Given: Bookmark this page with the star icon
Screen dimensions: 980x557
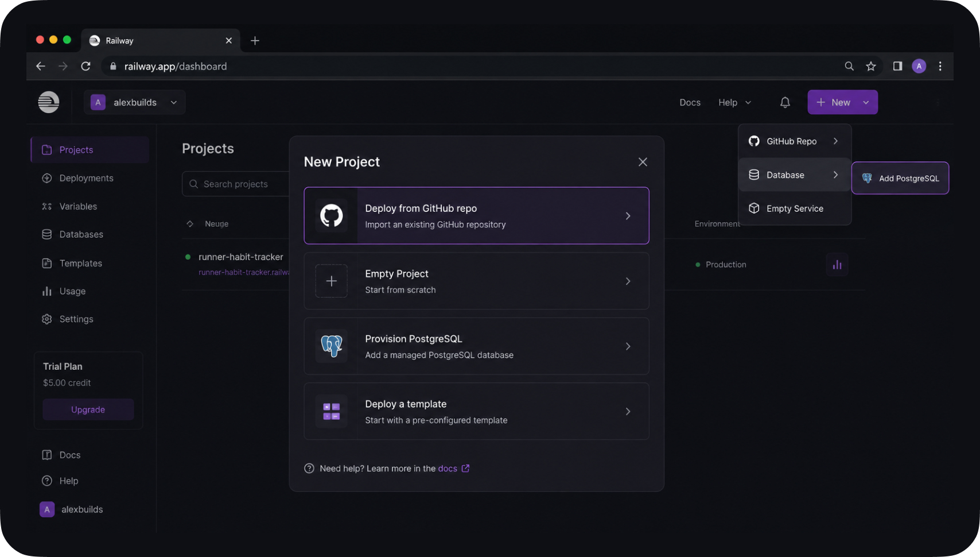Looking at the screenshot, I should [x=871, y=66].
